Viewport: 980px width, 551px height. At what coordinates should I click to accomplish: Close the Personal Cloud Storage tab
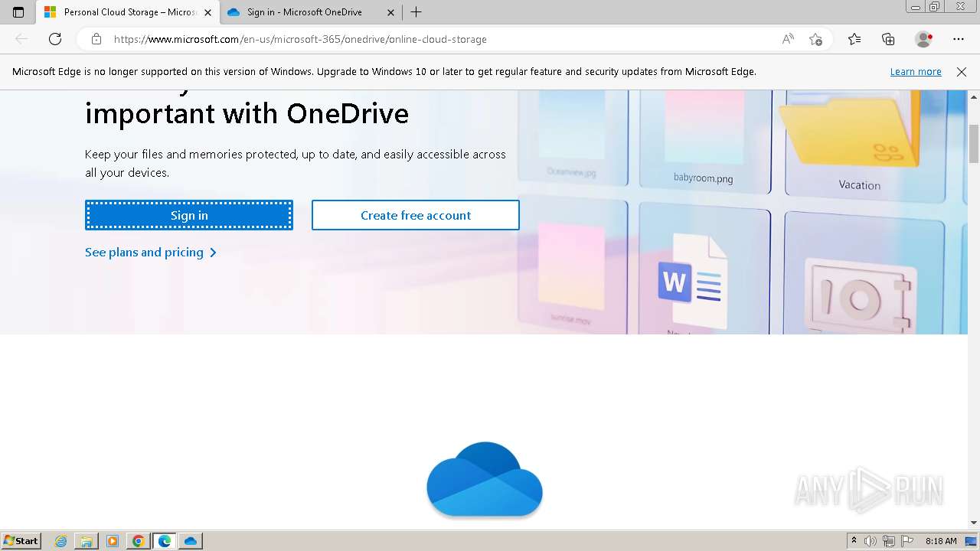tap(207, 12)
